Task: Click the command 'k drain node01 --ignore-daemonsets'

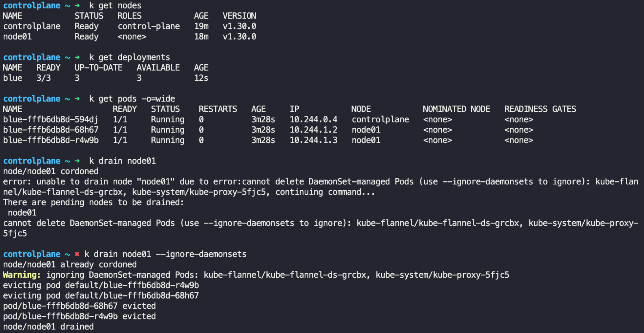Action: 165,254
